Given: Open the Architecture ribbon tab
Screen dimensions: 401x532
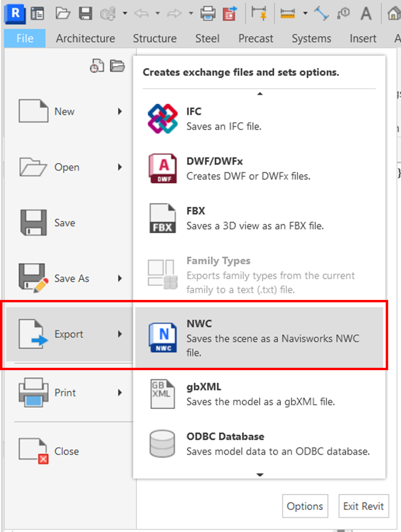Looking at the screenshot, I should pyautogui.click(x=86, y=38).
